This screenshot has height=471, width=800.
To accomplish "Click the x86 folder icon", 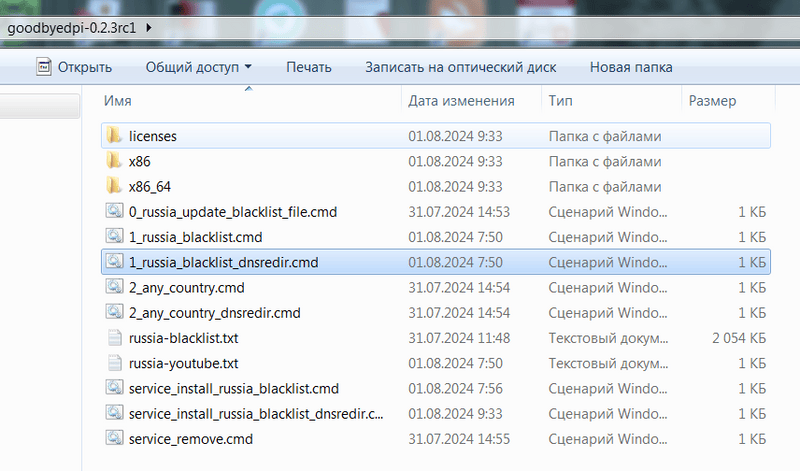I will point(114,161).
